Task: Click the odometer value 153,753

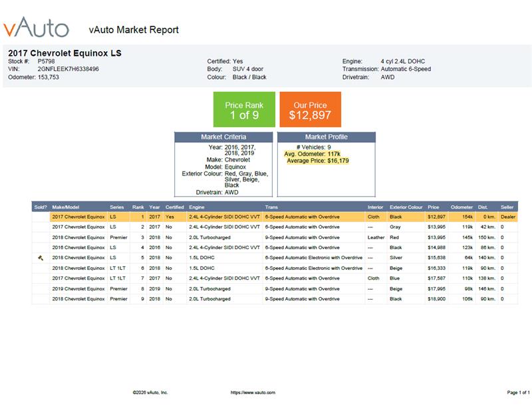Action: coord(48,77)
